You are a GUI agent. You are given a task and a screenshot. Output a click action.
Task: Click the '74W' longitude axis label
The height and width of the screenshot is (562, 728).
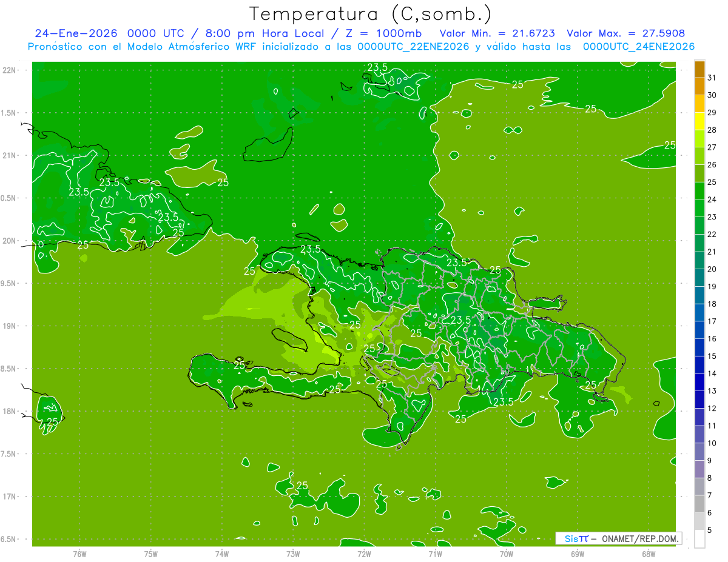pyautogui.click(x=221, y=554)
